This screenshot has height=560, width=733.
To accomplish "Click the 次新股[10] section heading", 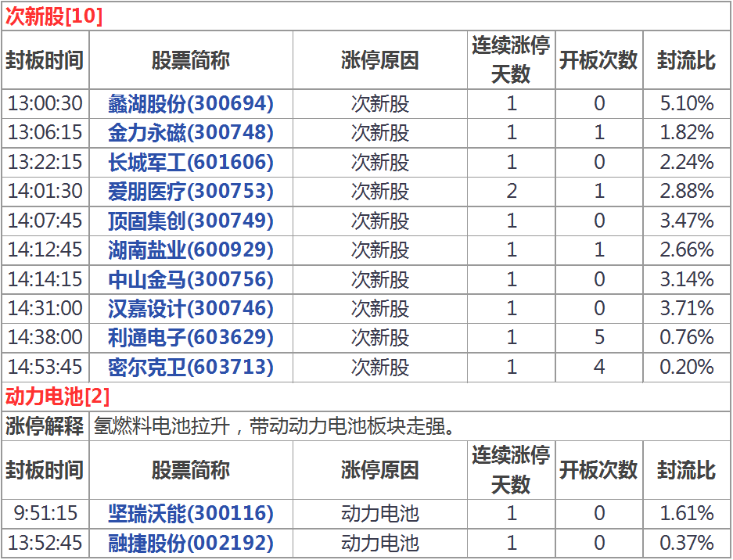I will [54, 16].
